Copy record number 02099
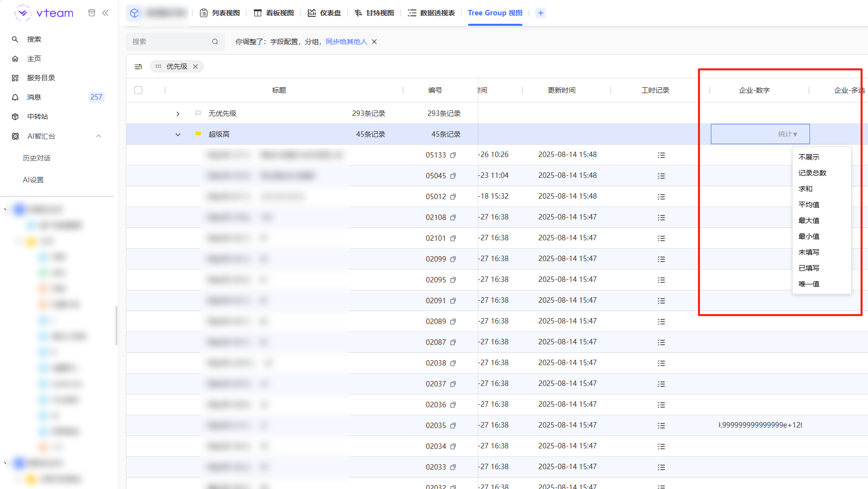Screen dimensions: 868x489 tap(453, 259)
